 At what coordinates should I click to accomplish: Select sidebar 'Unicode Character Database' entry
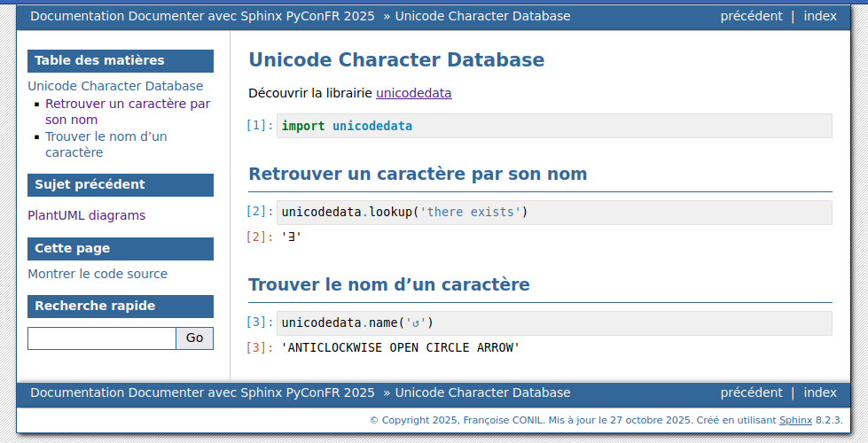click(115, 86)
